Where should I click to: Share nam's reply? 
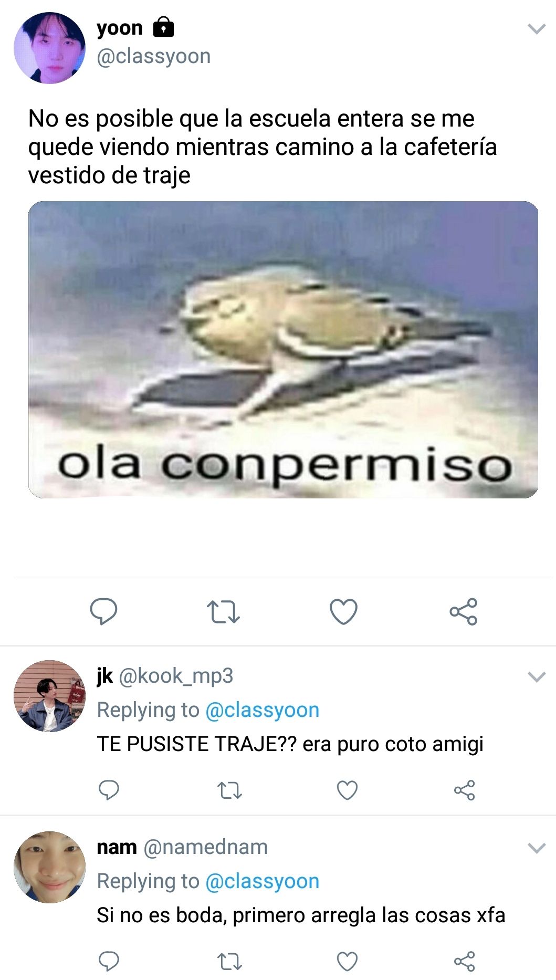[x=465, y=961]
